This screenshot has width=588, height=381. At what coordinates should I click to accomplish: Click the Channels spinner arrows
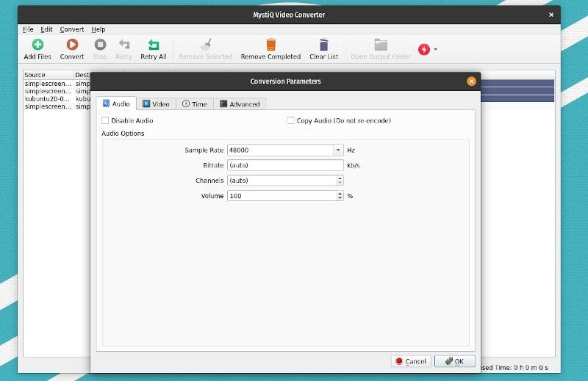tap(340, 181)
